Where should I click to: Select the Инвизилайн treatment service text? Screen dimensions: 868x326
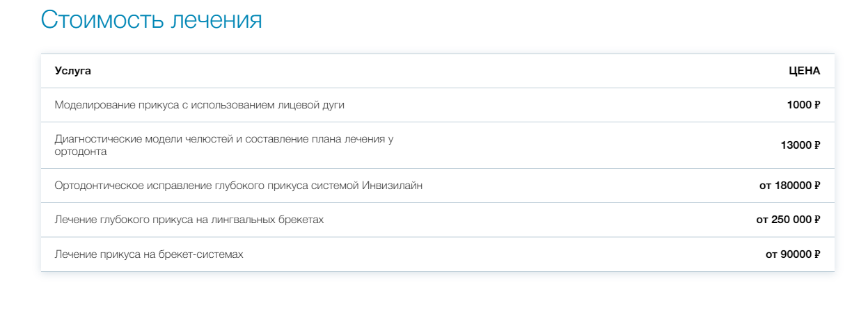click(x=239, y=186)
